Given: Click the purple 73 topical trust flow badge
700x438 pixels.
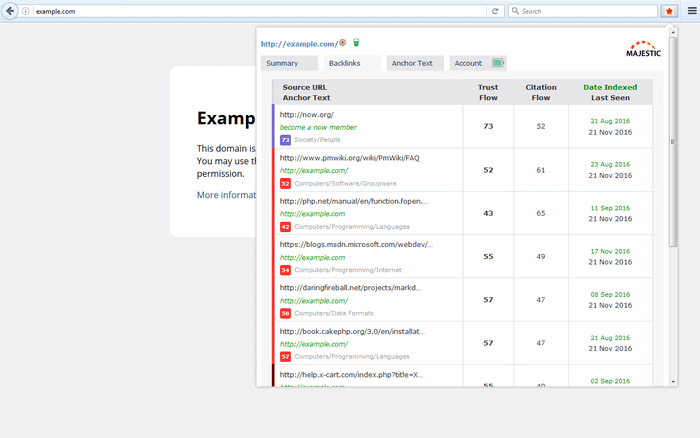Looking at the screenshot, I should click(285, 140).
